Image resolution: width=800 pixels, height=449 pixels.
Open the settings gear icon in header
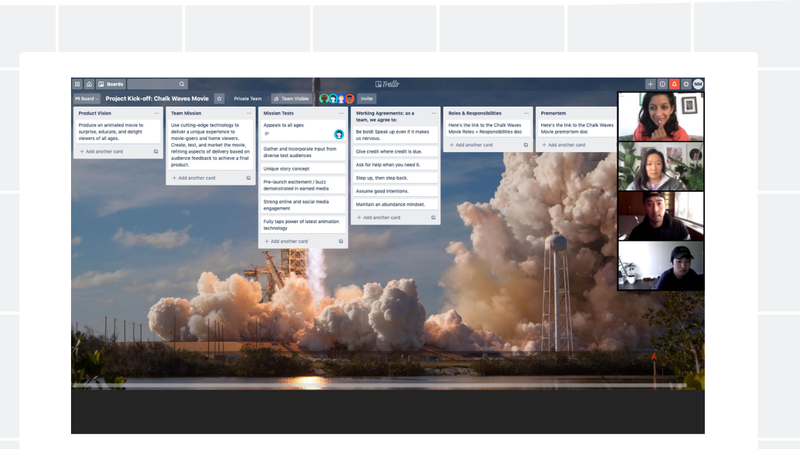[686, 84]
